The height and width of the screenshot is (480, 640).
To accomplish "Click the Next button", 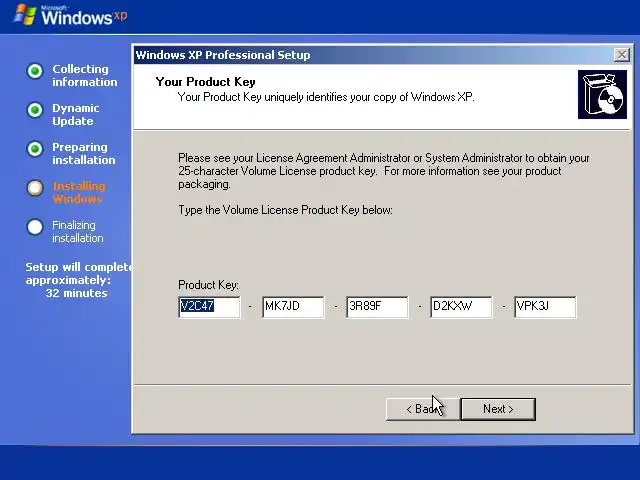I will coord(498,409).
